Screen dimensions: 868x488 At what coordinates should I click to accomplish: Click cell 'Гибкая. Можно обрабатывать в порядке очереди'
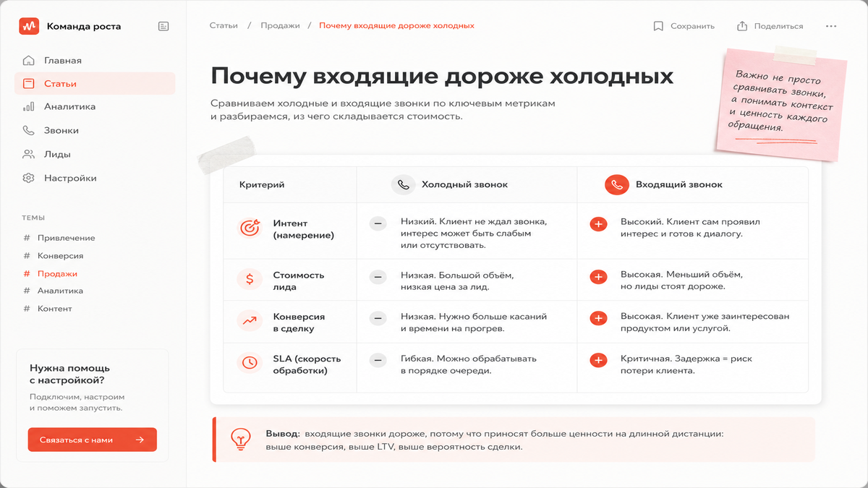click(x=469, y=365)
